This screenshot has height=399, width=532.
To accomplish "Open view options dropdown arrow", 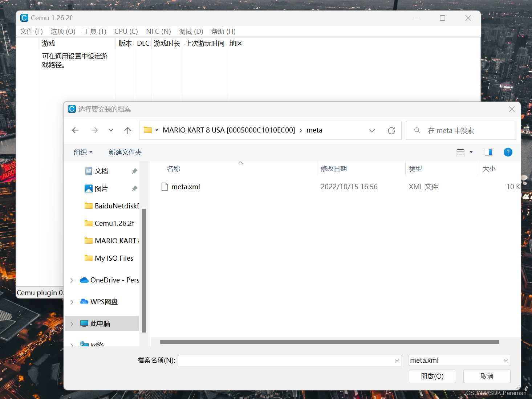I will coord(471,152).
